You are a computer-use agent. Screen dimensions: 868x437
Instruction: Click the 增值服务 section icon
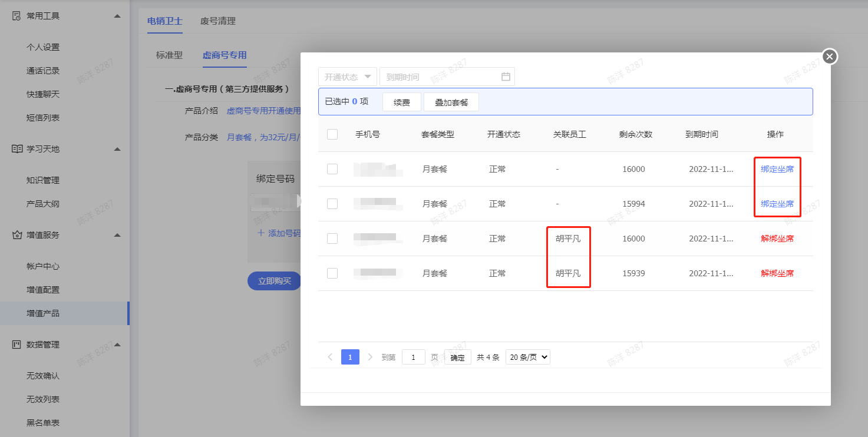(x=16, y=235)
